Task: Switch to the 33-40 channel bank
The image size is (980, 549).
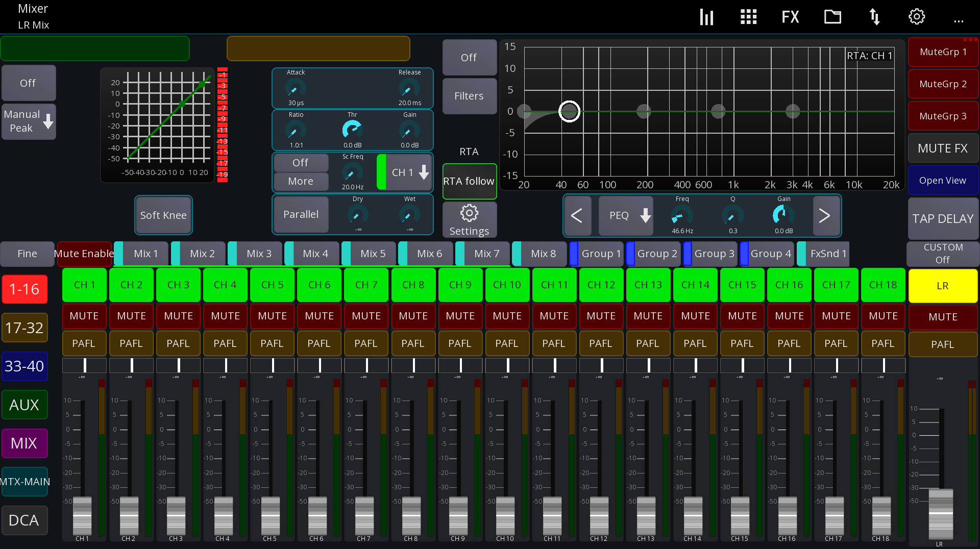Action: click(24, 366)
